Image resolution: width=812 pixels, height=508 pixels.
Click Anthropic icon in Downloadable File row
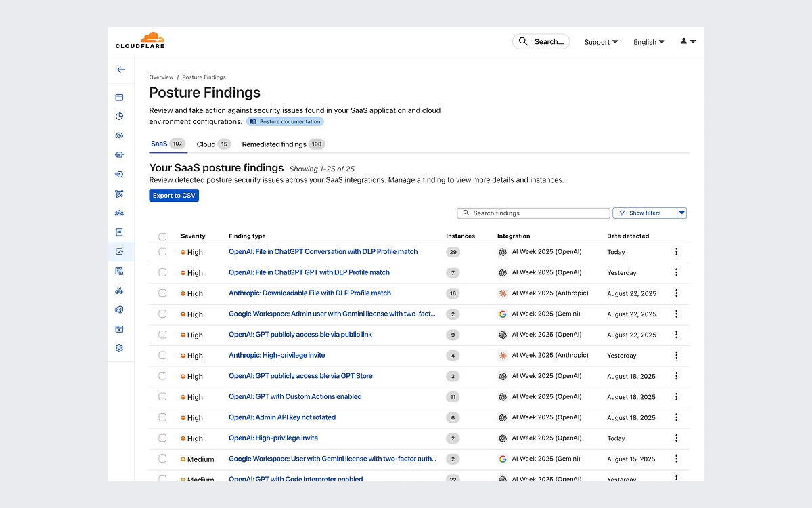click(x=503, y=293)
